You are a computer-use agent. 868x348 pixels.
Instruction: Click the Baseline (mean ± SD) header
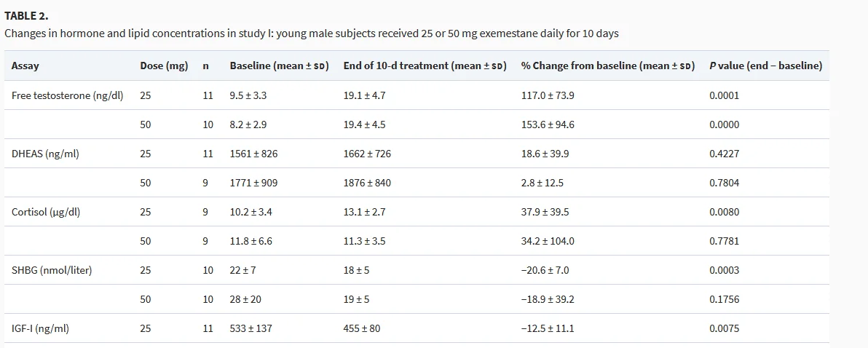280,66
